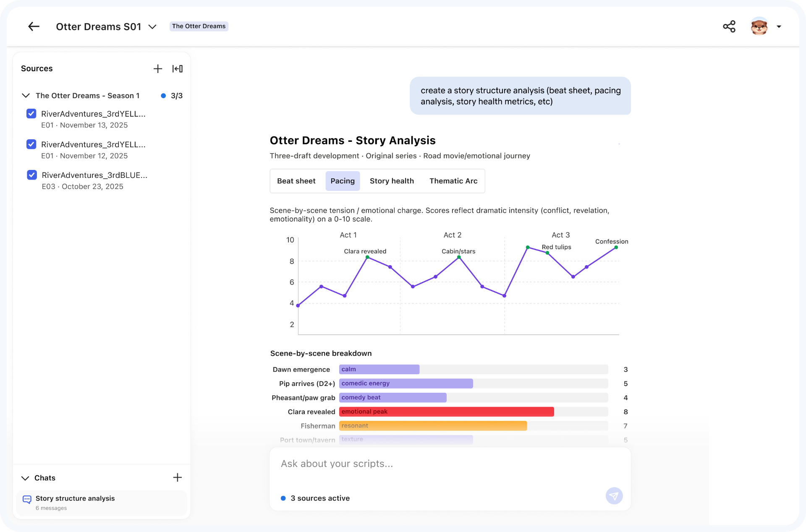Open the Story structure analysis chat

[102, 503]
